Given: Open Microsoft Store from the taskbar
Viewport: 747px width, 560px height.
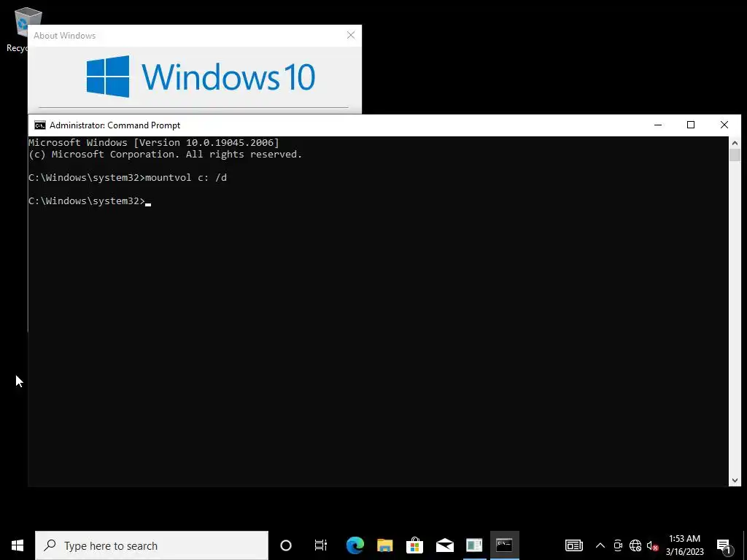Looking at the screenshot, I should (x=414, y=545).
